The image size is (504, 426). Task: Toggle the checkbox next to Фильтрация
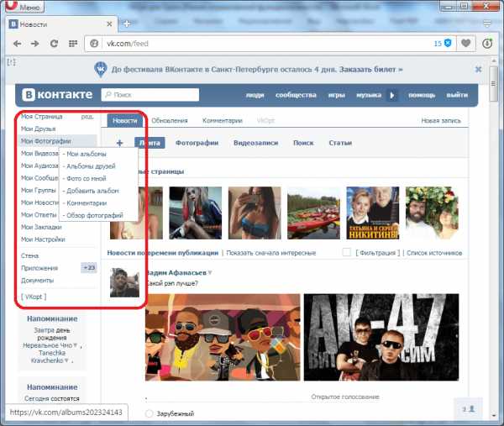[x=346, y=252]
